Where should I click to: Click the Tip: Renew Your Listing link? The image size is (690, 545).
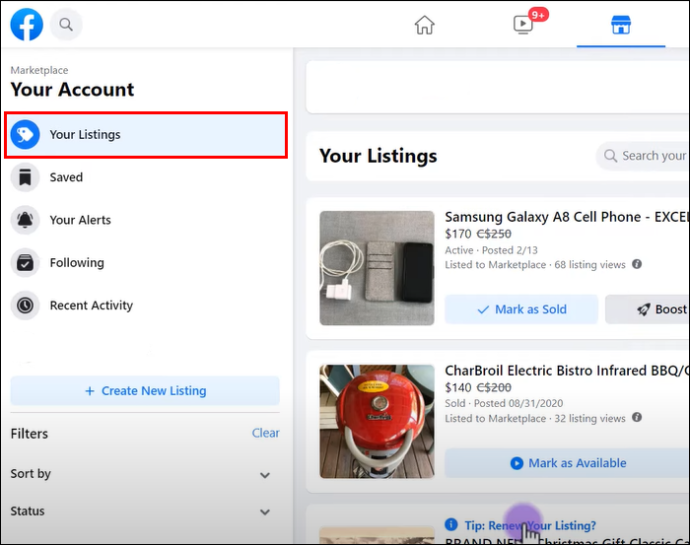(530, 526)
